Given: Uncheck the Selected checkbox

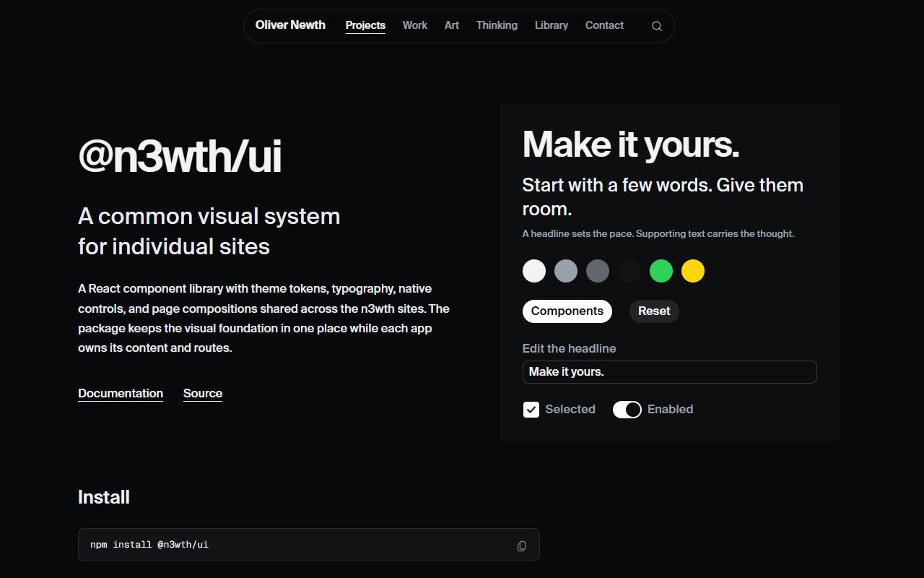Looking at the screenshot, I should click(x=531, y=410).
